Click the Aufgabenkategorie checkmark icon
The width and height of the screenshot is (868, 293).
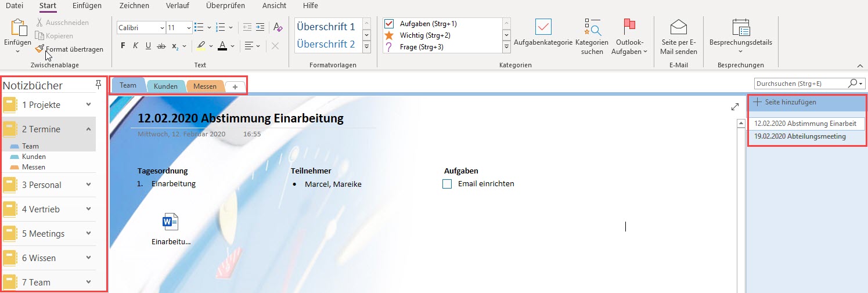543,27
